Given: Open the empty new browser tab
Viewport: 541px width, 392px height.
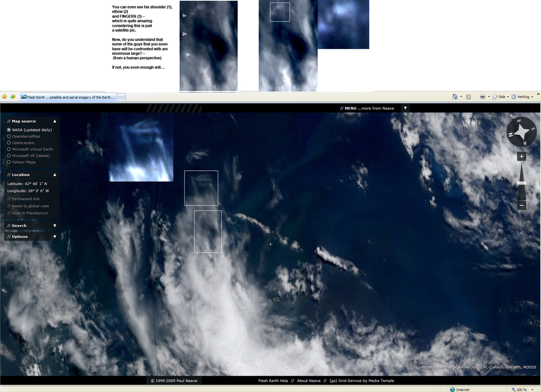Looking at the screenshot, I should point(121,97).
